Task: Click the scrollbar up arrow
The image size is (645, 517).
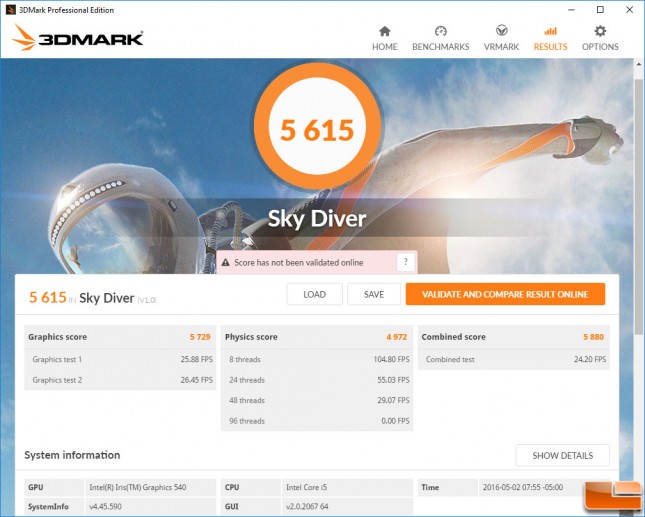Action: pyautogui.click(x=638, y=65)
